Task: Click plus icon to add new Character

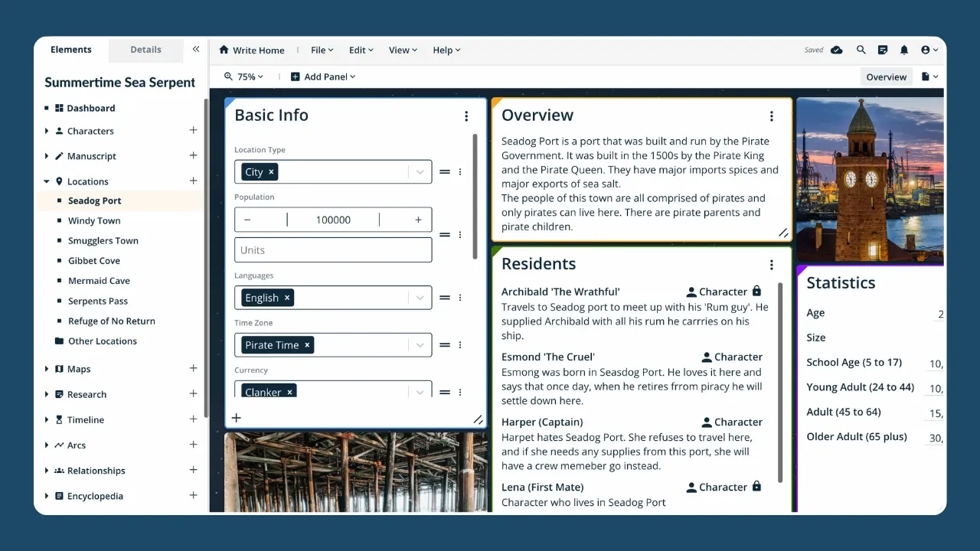Action: (x=193, y=131)
